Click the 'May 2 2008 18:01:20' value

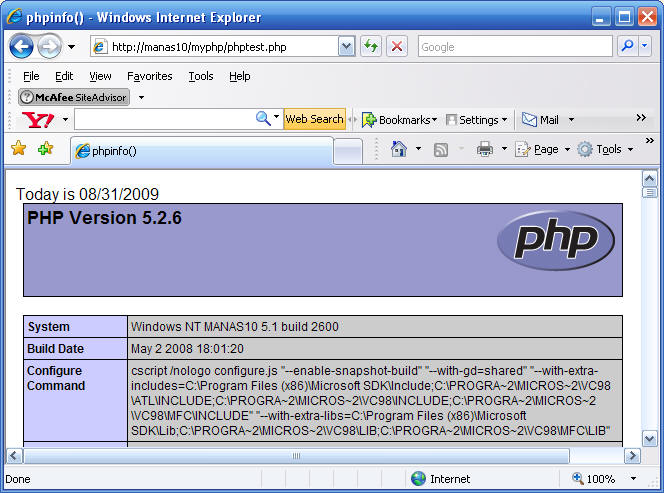187,349
